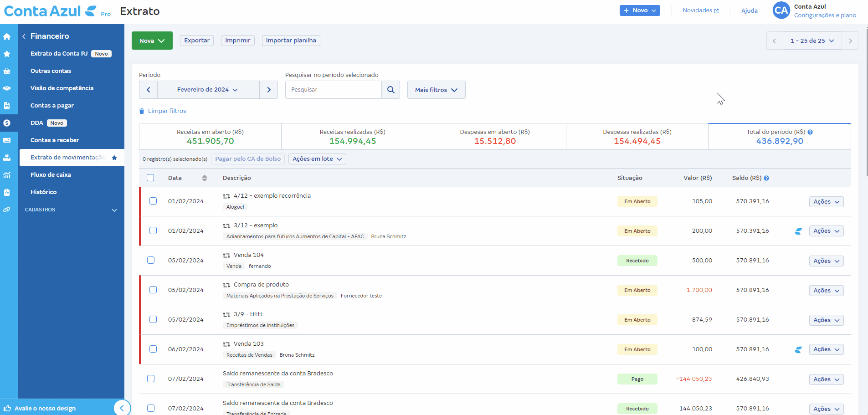This screenshot has height=415, width=868.
Task: Go to previous month arrow
Action: click(149, 90)
